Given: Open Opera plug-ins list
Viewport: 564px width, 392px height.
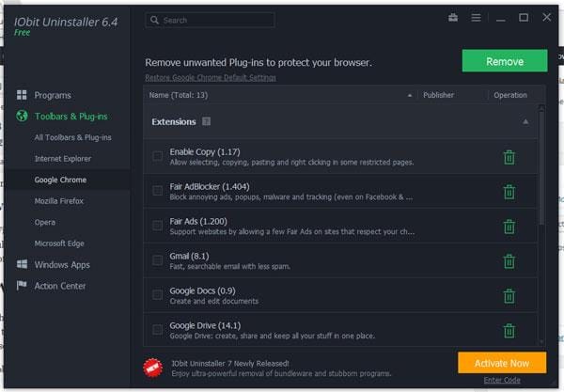Looking at the screenshot, I should [x=45, y=222].
